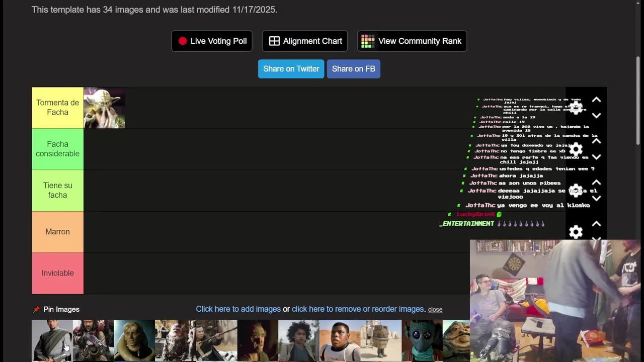Click here to remove or reorder images
The width and height of the screenshot is (644, 362).
click(x=358, y=309)
